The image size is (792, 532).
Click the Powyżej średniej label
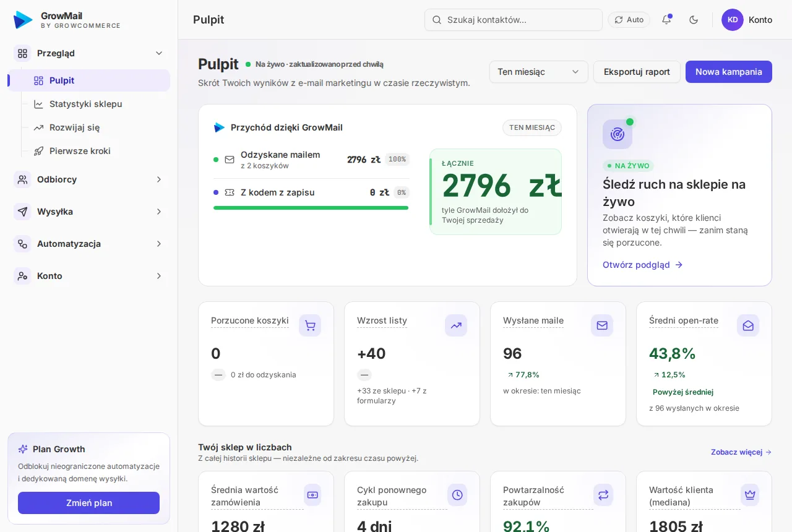click(683, 392)
